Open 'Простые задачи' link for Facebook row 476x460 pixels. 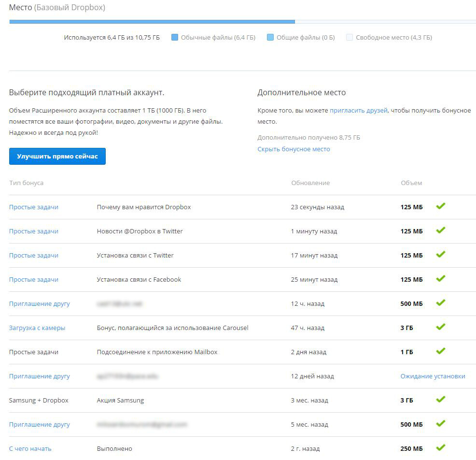pos(34,280)
